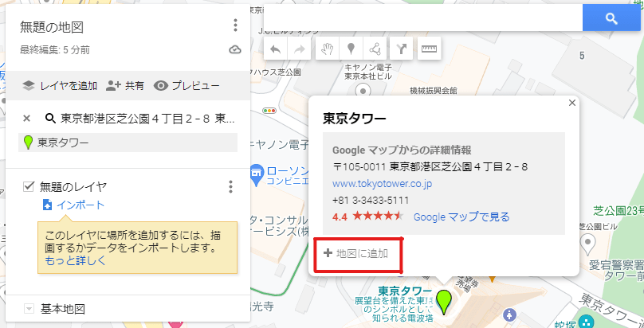The height and width of the screenshot is (328, 644).
Task: Expand the 基本地図 base map dropdown
Action: [x=29, y=309]
